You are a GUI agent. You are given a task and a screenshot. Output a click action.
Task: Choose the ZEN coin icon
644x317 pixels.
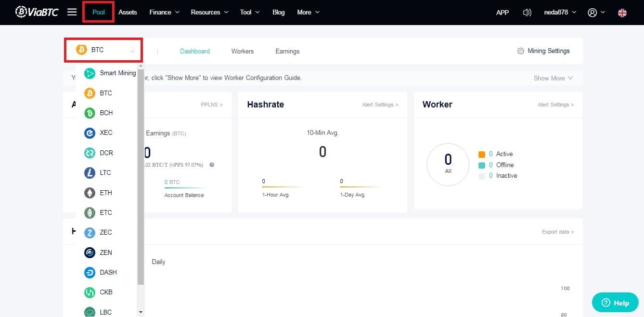[x=90, y=252]
